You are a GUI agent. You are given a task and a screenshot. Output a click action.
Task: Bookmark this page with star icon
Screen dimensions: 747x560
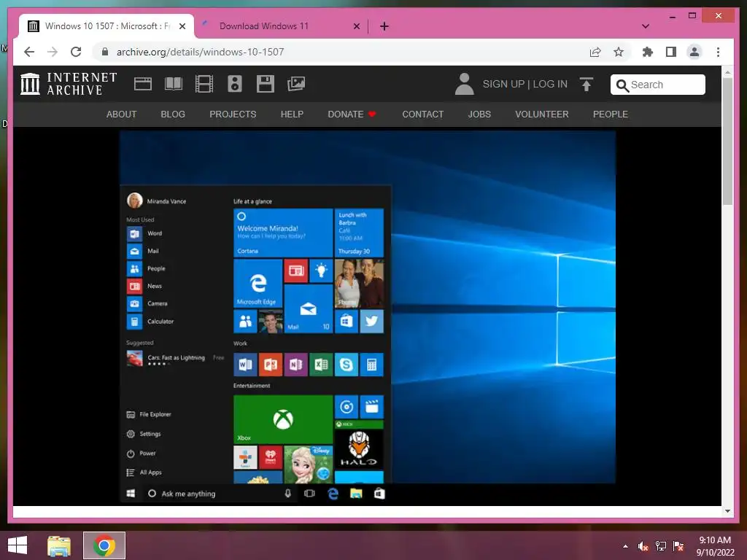pyautogui.click(x=619, y=52)
